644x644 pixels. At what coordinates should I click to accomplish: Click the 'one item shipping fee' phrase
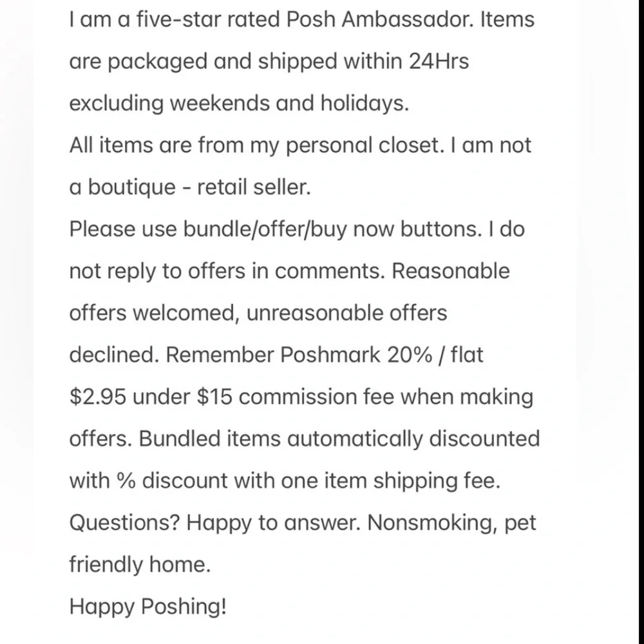[391, 481]
